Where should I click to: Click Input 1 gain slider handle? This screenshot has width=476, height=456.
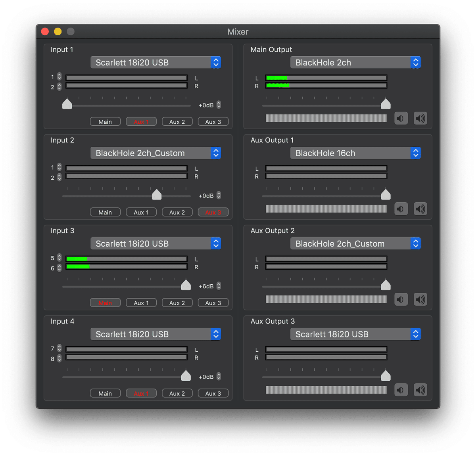click(67, 104)
